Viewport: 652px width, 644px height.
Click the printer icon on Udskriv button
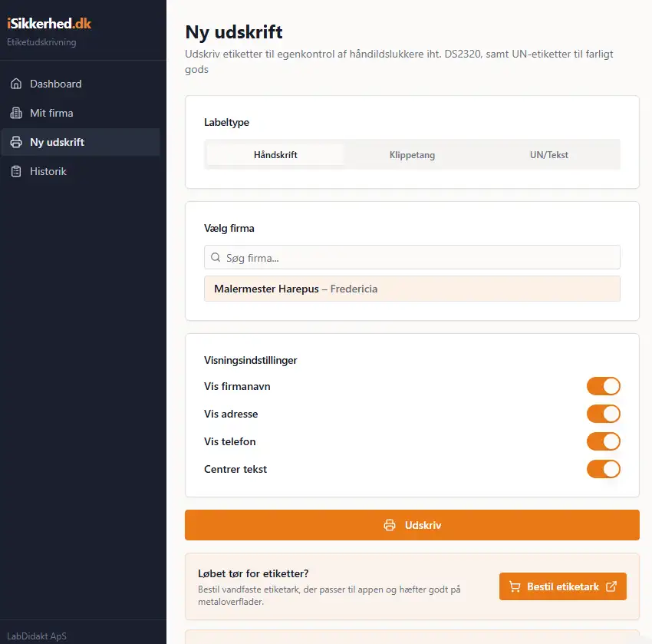click(390, 526)
